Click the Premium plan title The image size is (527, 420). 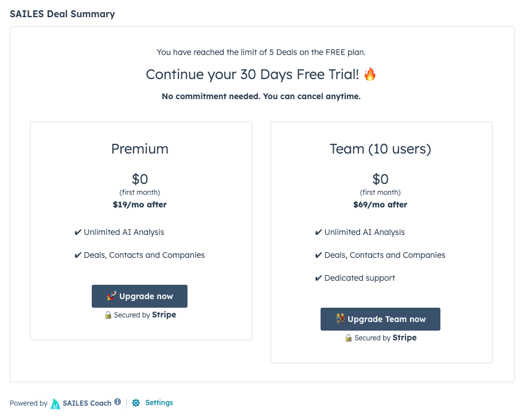coord(140,149)
